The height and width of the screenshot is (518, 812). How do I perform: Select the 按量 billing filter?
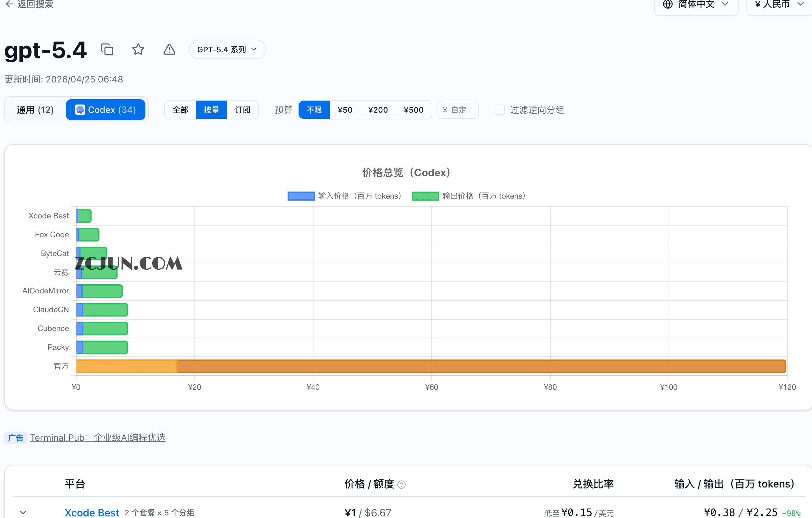tap(211, 110)
